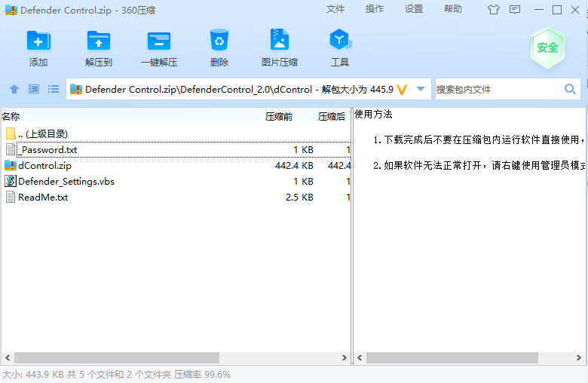
Task: Click the status bar text showing 压缩率 99.6%
Action: (203, 375)
